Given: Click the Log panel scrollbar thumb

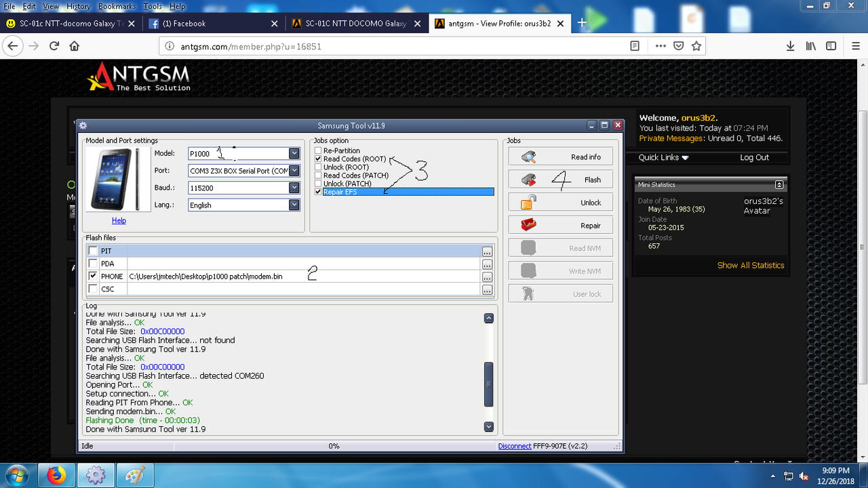Looking at the screenshot, I should click(488, 384).
